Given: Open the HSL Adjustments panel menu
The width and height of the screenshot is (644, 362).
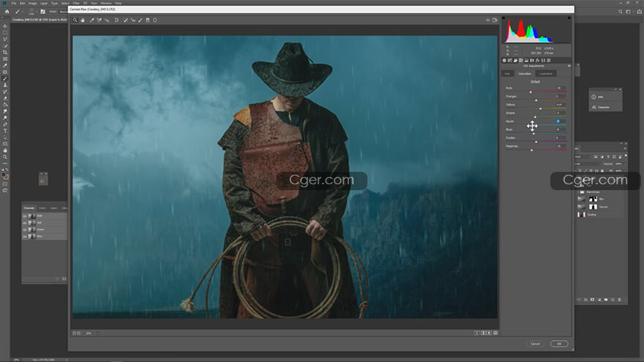Looking at the screenshot, I should [x=569, y=66].
